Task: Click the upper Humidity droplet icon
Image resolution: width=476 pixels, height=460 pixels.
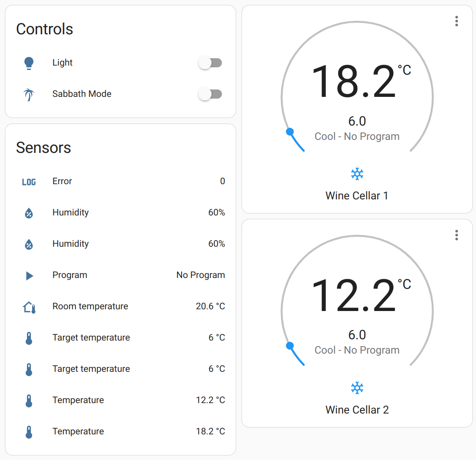Action: pos(29,213)
